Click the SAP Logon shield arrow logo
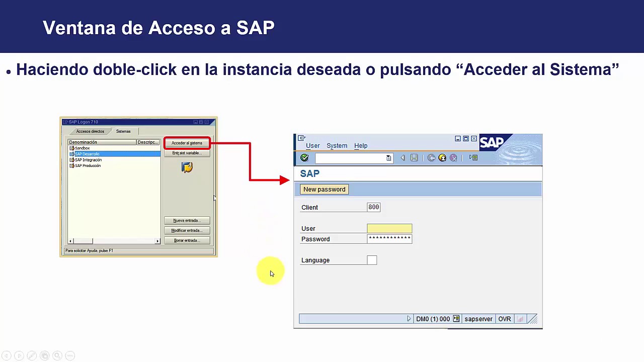 [187, 167]
